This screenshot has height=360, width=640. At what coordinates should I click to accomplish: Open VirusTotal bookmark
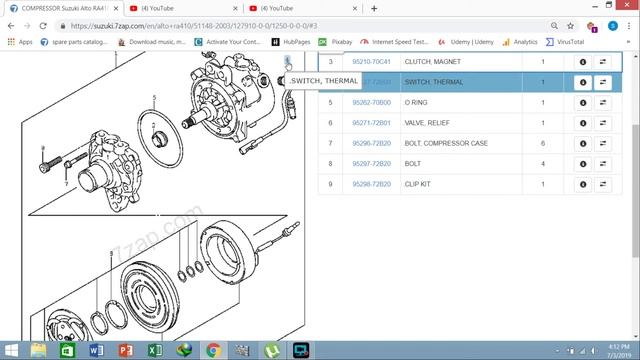click(x=565, y=42)
